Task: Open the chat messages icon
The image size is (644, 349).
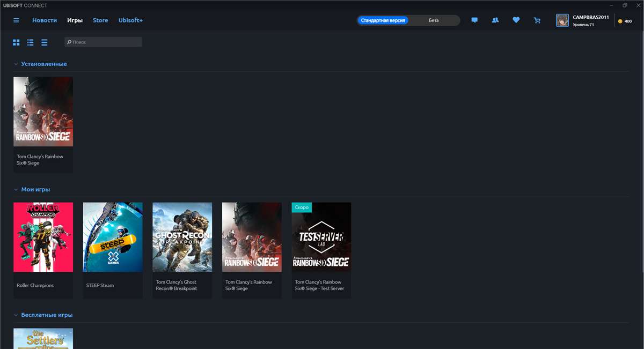Action: coord(474,20)
